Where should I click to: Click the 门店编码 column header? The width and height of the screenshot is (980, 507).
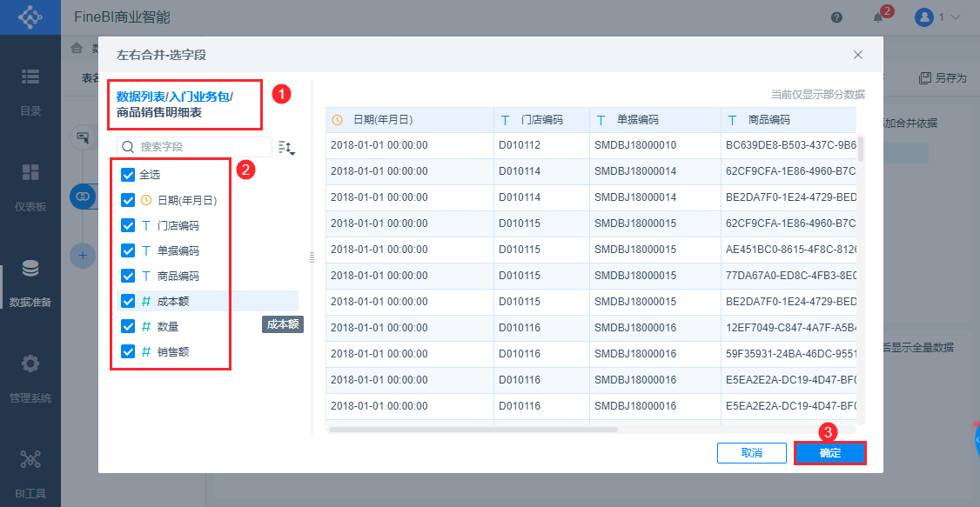[x=542, y=120]
